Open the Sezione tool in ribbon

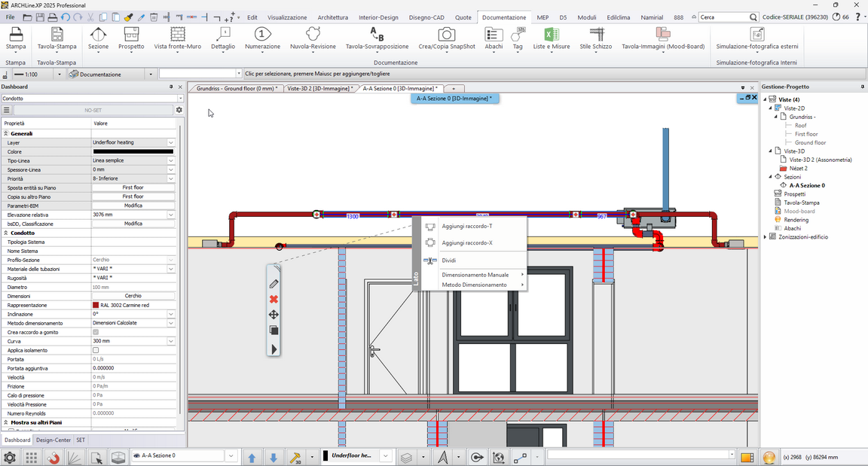coord(98,38)
